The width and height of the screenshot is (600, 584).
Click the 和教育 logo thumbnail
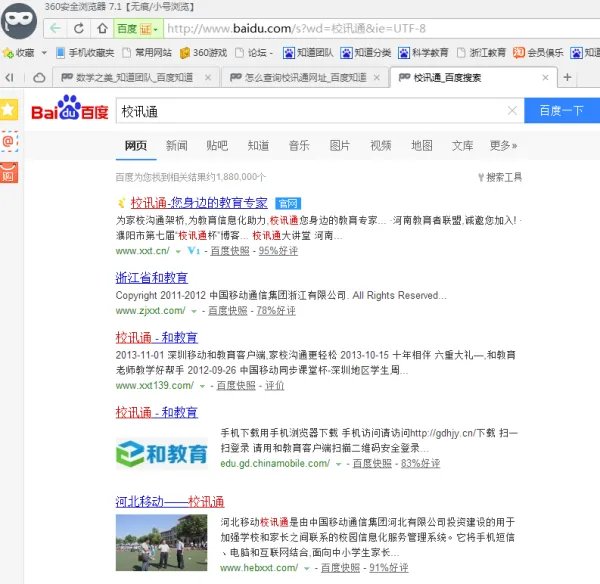coord(161,453)
